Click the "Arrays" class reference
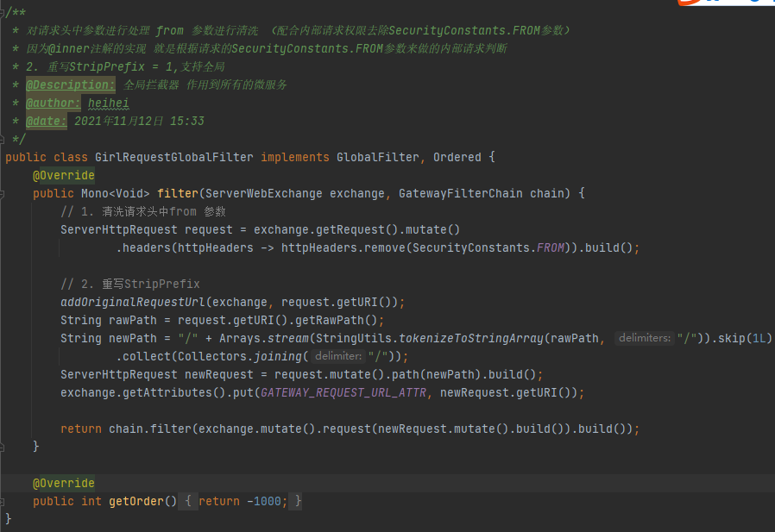The height and width of the screenshot is (532, 775). click(240, 338)
